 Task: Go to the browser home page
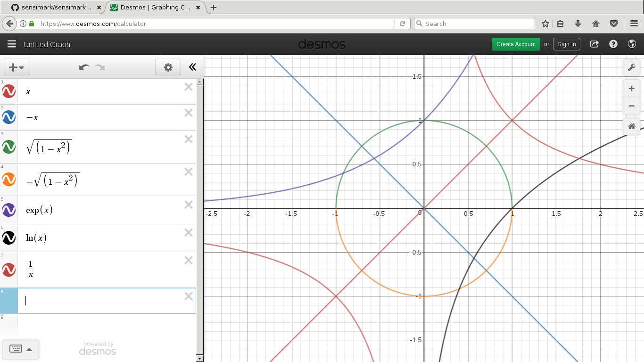596,24
